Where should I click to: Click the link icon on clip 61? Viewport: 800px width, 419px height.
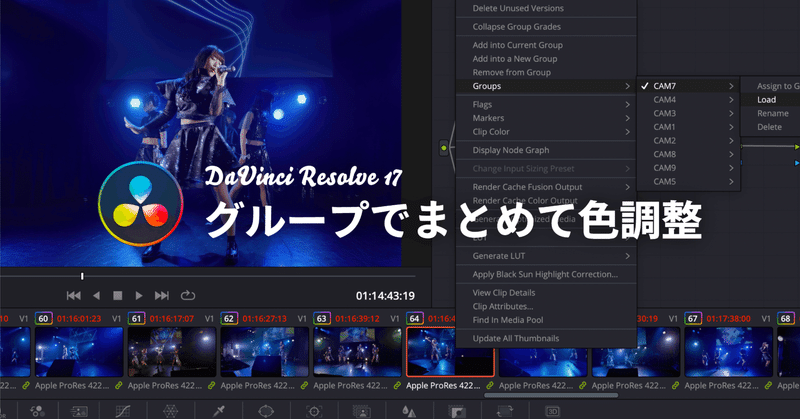point(211,385)
